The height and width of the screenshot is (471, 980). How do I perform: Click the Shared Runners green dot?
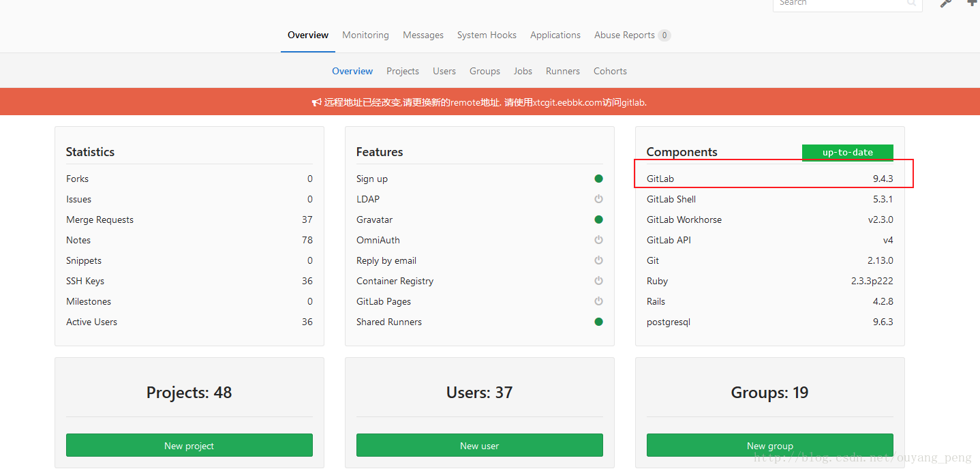coord(598,322)
